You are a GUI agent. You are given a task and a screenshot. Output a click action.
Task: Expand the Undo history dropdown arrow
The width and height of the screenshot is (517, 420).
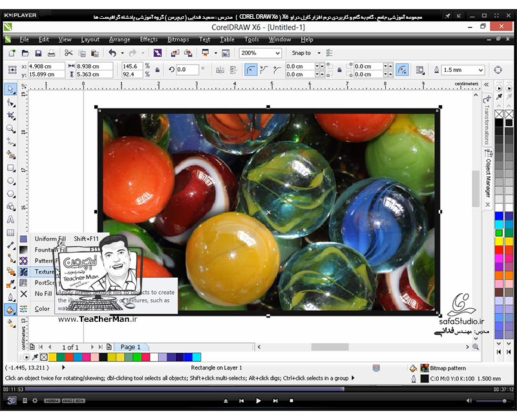click(122, 53)
